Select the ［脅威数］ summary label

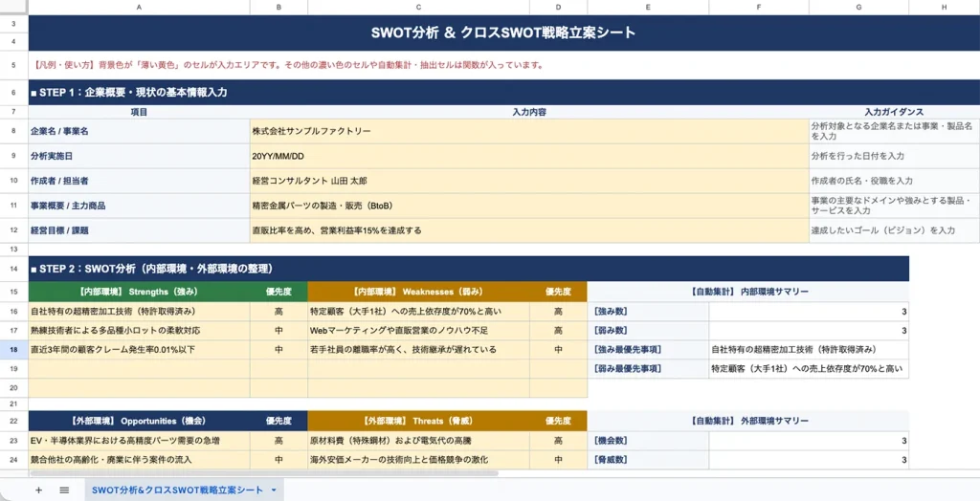tap(648, 460)
